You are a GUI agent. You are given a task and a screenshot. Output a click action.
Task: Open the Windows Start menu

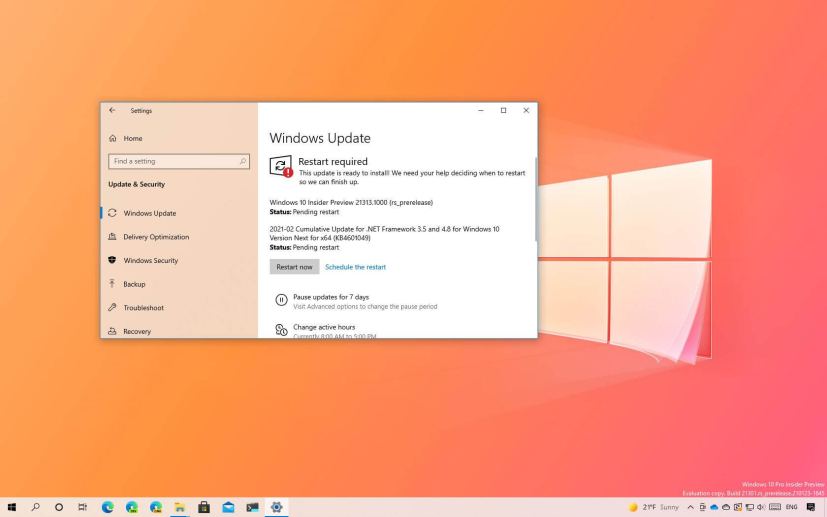[x=11, y=508]
